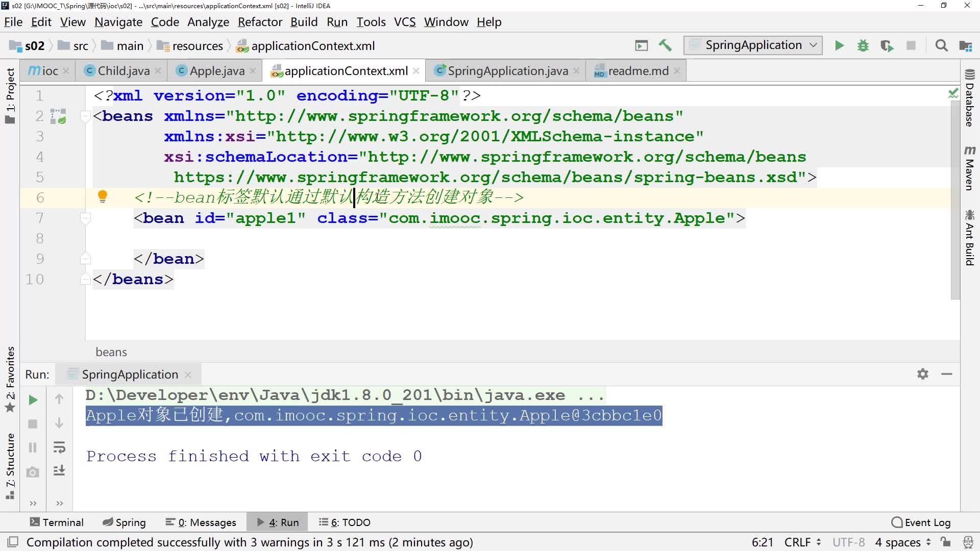Run with Coverage icon in toolbar
This screenshot has height=551, width=980.
[x=887, y=45]
